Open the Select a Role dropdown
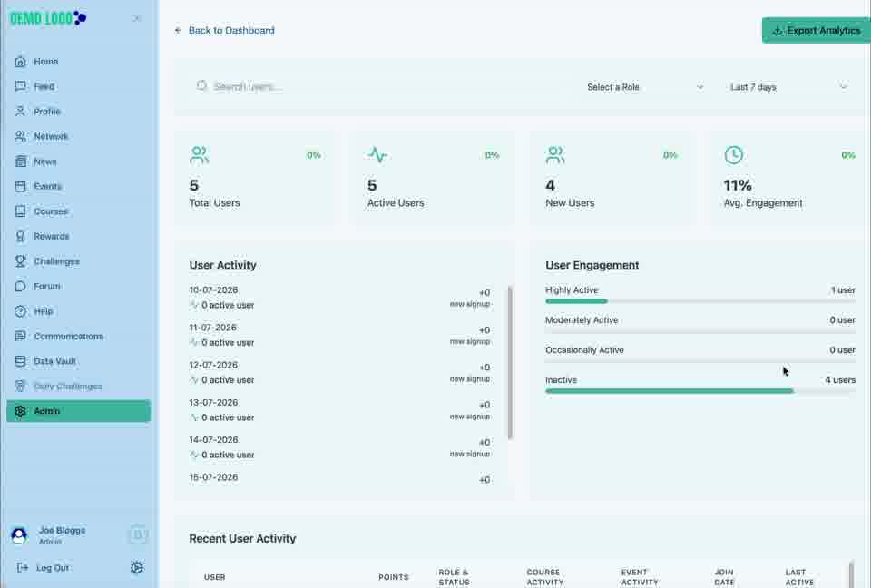Viewport: 871px width, 588px height. coord(645,87)
